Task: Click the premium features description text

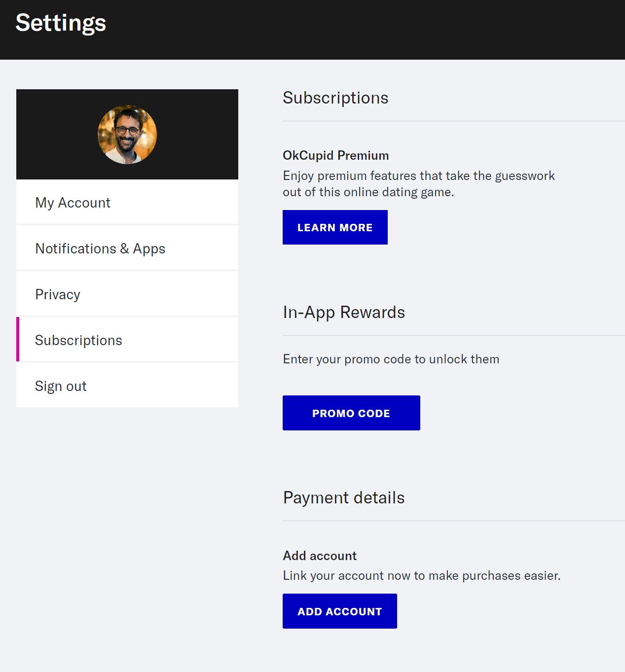Action: (x=418, y=183)
